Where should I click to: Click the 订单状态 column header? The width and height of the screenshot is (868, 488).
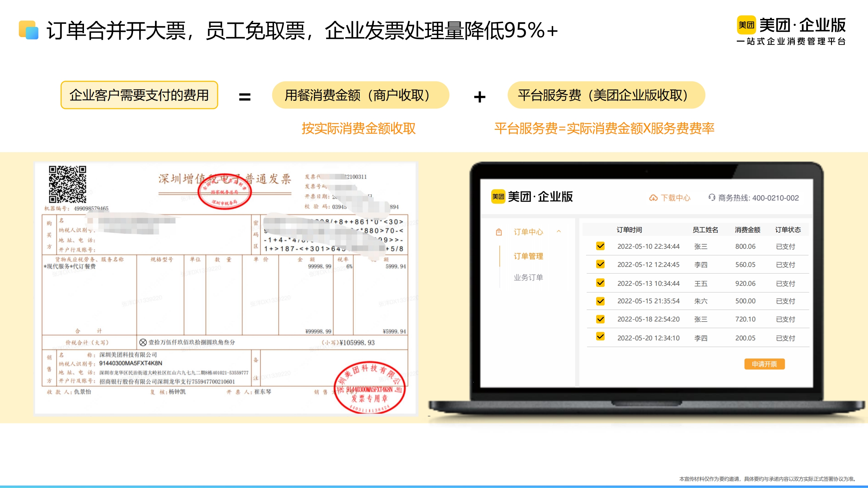tap(788, 230)
